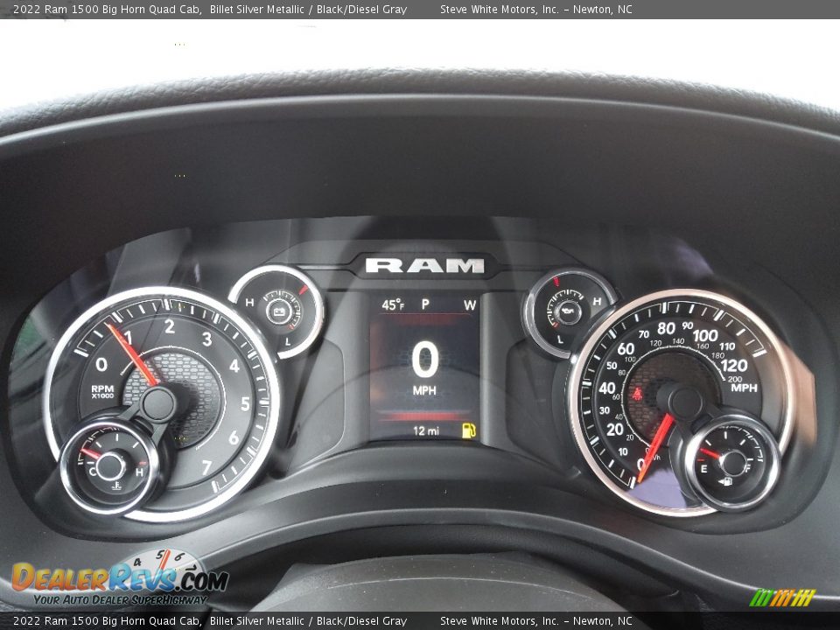840x630 pixels.
Task: Click the '45°F' outside temperature reading
Action: tap(393, 305)
